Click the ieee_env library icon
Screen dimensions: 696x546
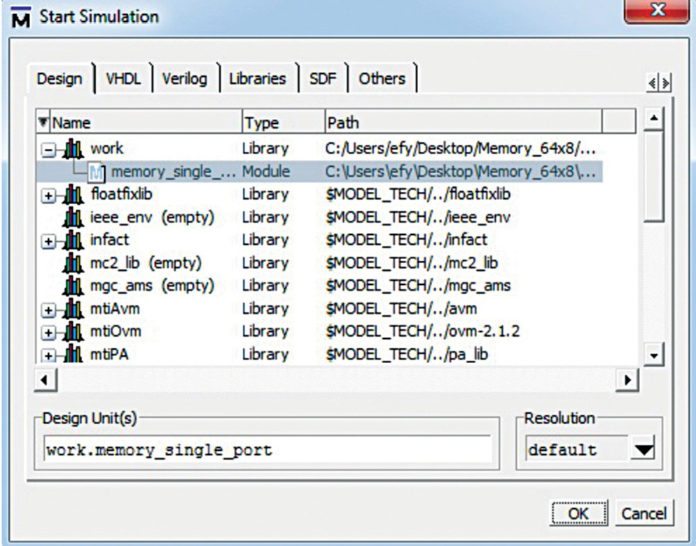[x=73, y=217]
